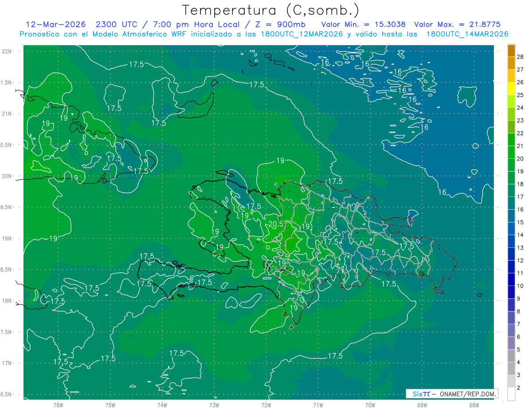Click the "18N" latitude axis label
532x411 pixels.
[x=7, y=301]
